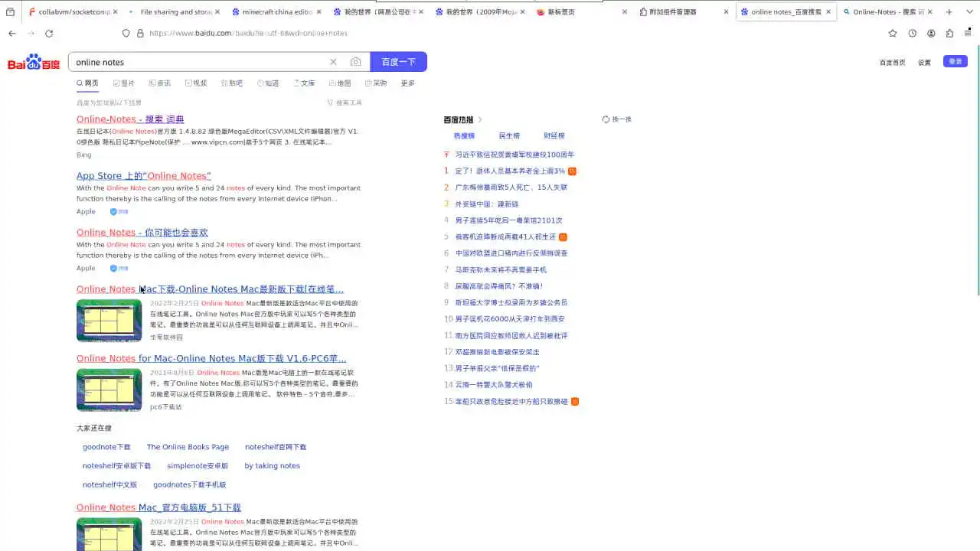Image resolution: width=980 pixels, height=551 pixels.
Task: Click related search simplenote安卓版
Action: tap(198, 465)
